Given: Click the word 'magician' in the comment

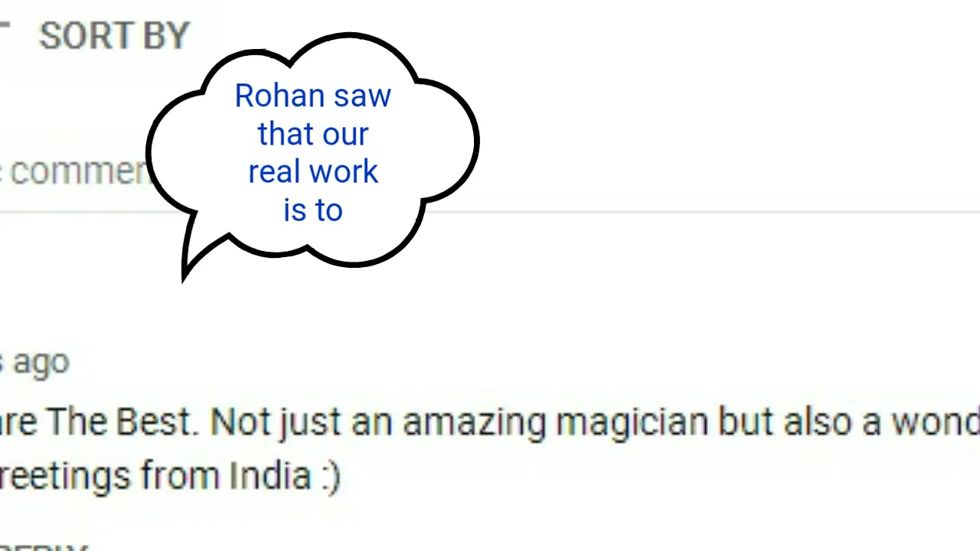Looking at the screenshot, I should point(632,422).
